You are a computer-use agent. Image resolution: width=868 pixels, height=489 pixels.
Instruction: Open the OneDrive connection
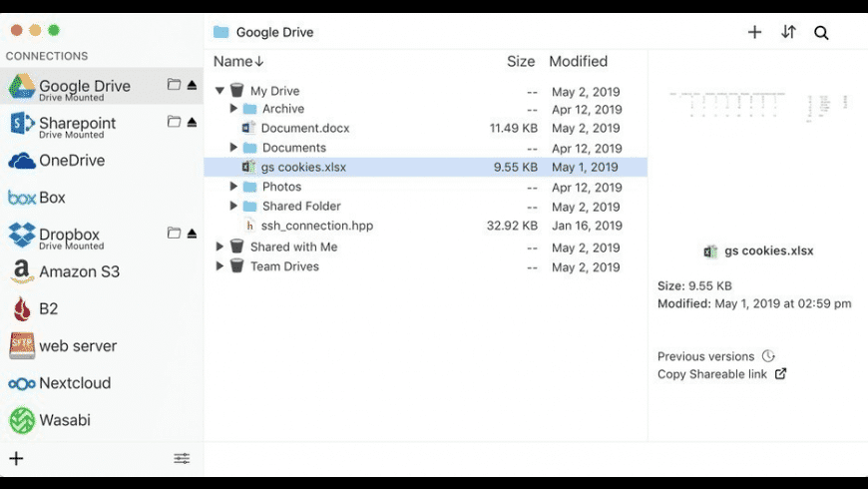pos(102,161)
